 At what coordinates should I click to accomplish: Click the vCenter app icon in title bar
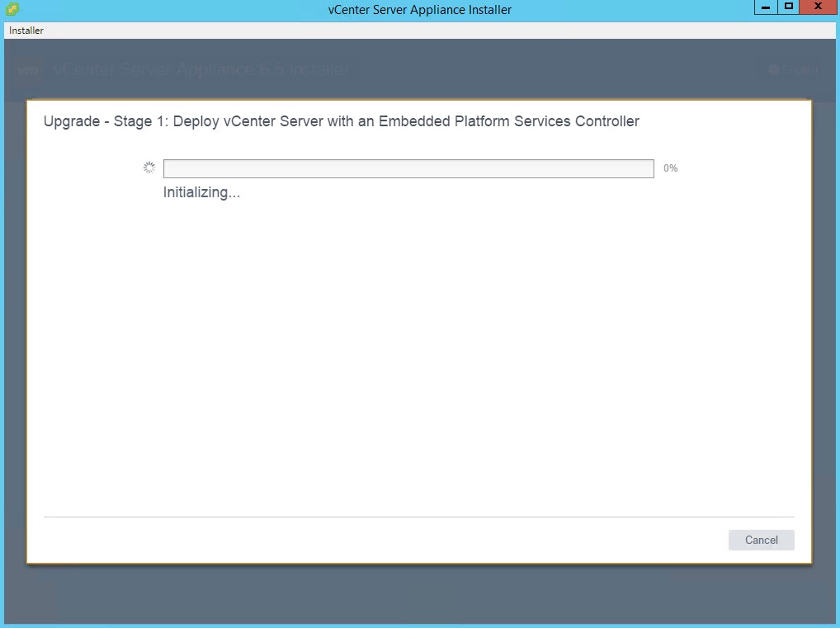[x=12, y=9]
